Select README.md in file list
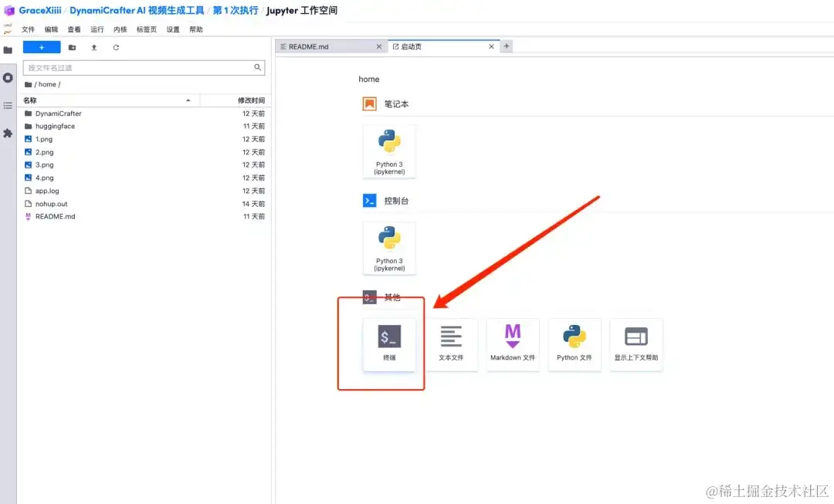The image size is (834, 504). click(x=144, y=216)
